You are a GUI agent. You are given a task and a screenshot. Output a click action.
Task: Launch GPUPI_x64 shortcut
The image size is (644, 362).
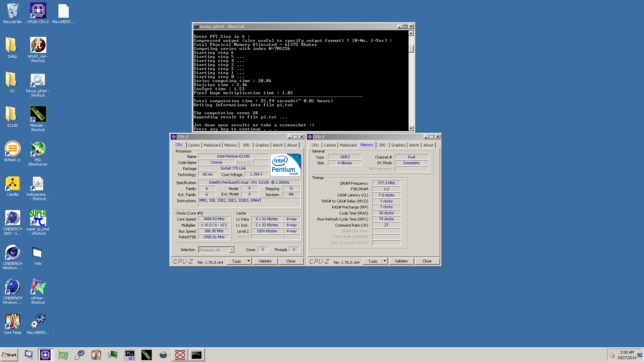coord(38,50)
